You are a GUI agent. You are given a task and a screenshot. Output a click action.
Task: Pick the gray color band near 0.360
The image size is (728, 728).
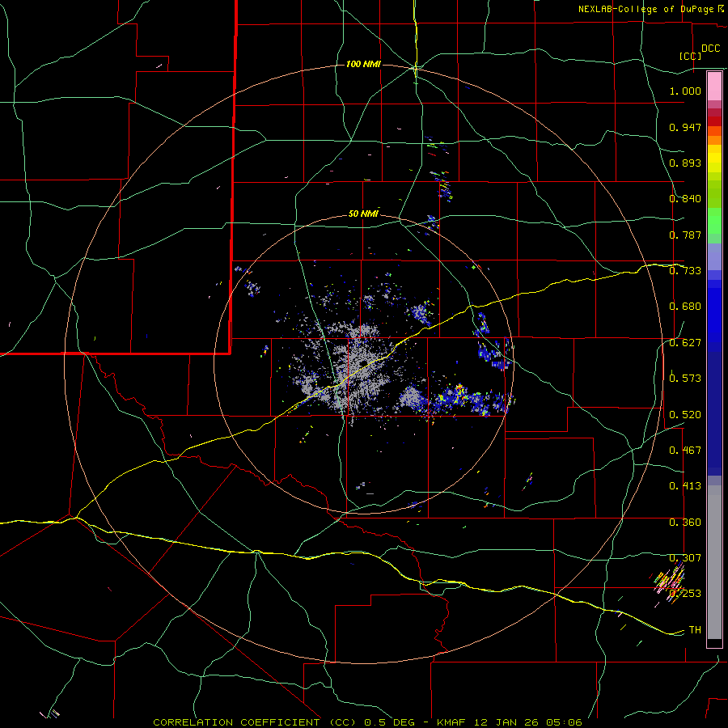click(x=714, y=562)
